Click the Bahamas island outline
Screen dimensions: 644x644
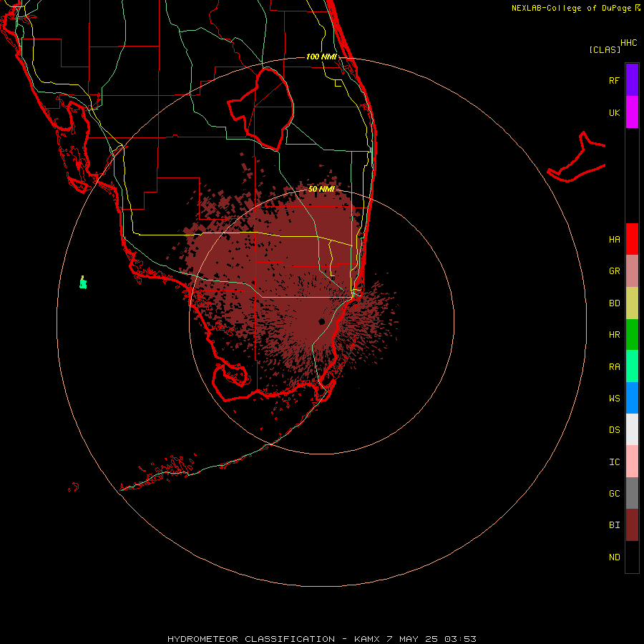[x=576, y=157]
